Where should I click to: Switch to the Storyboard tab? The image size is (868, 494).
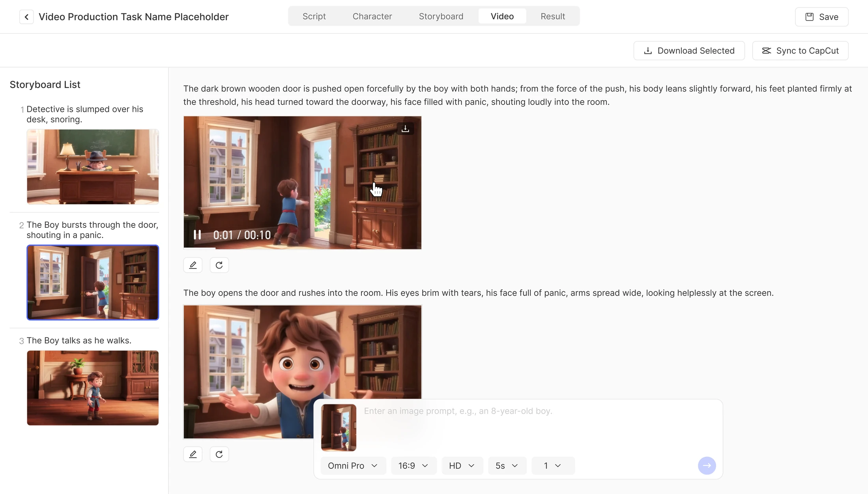[x=441, y=16]
